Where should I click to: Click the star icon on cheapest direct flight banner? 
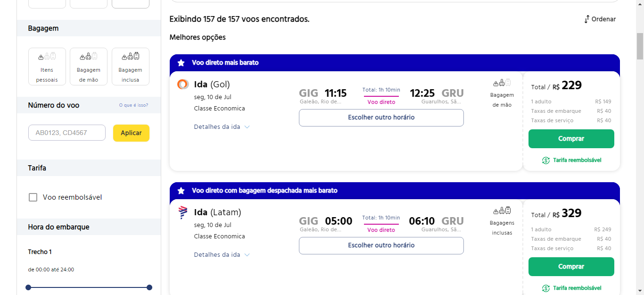coord(181,63)
